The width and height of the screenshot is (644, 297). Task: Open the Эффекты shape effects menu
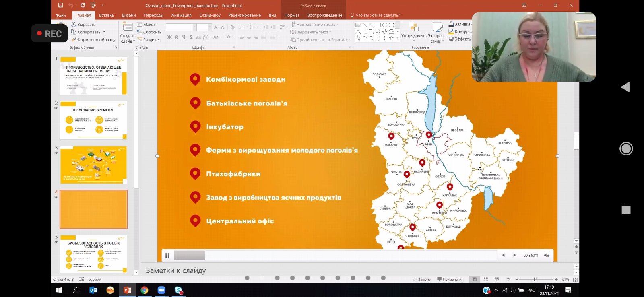pos(460,39)
